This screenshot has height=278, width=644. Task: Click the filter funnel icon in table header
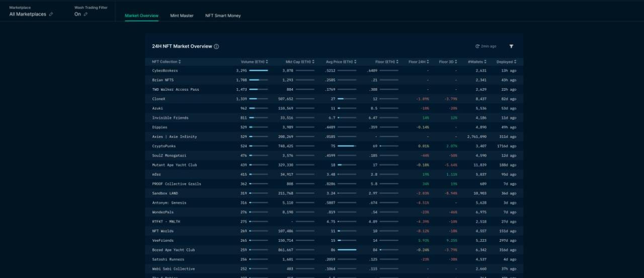(511, 46)
